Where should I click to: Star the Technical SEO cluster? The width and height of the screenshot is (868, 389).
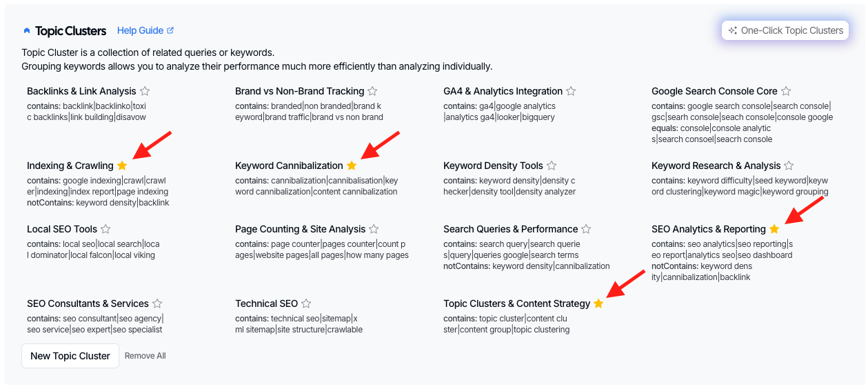(x=306, y=303)
